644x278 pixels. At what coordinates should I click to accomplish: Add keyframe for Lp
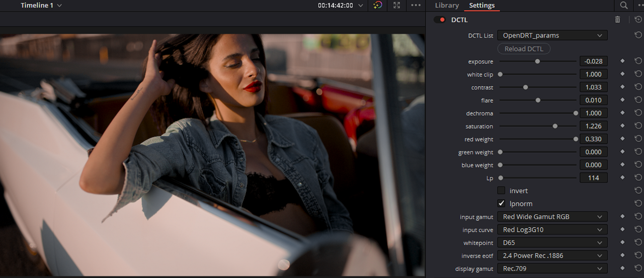(622, 177)
